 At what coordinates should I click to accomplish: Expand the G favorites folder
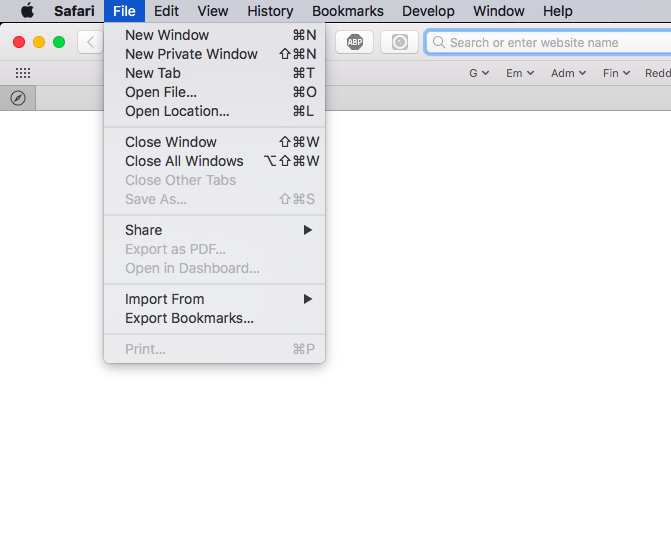click(x=479, y=73)
